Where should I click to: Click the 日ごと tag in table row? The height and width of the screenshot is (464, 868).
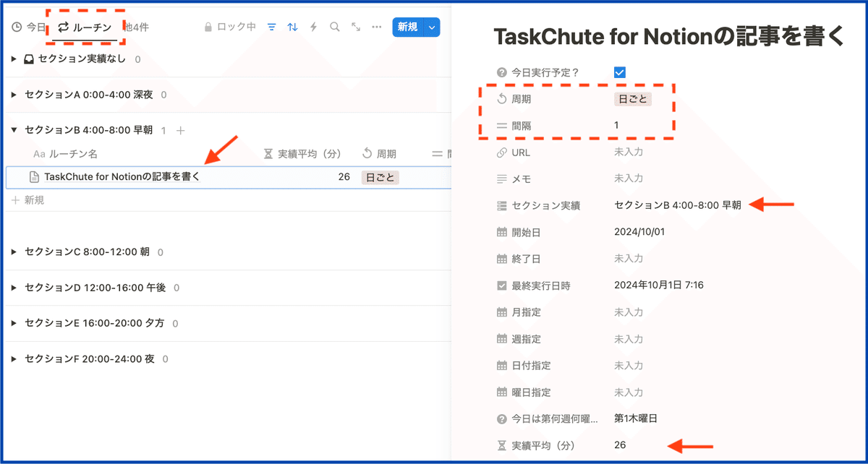[x=380, y=177]
